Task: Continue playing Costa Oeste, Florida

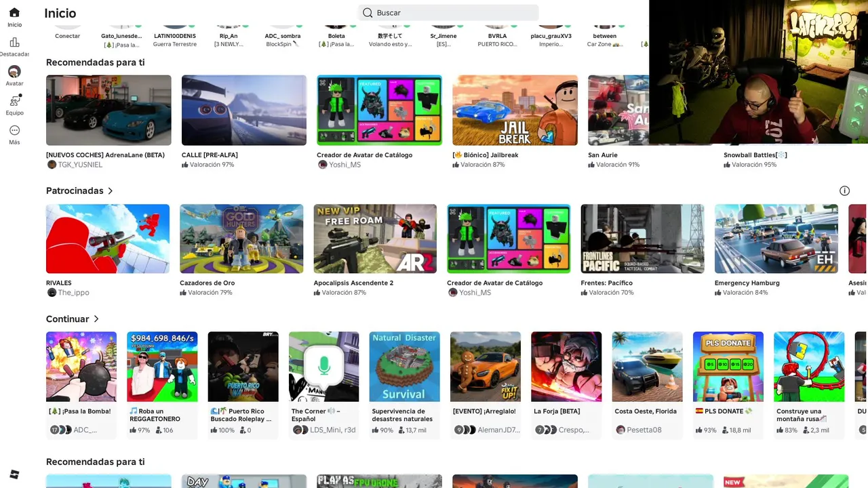Action: click(648, 367)
